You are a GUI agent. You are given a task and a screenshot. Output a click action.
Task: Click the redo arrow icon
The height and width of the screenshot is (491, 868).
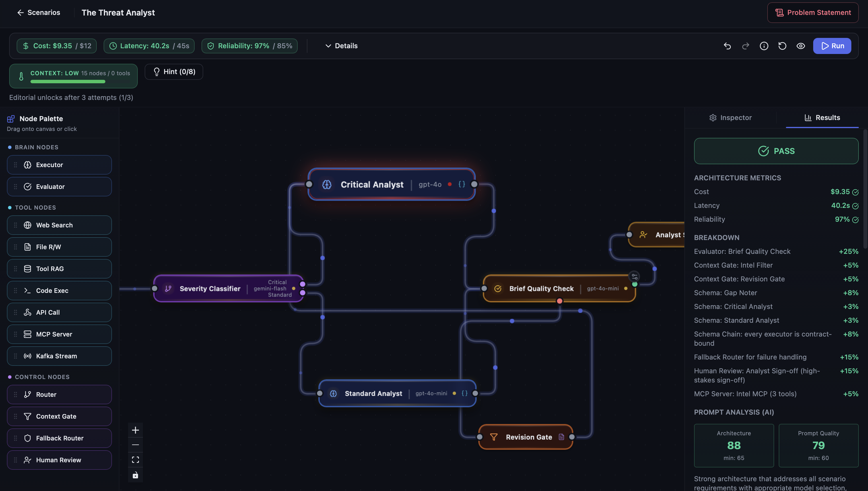[x=746, y=46]
